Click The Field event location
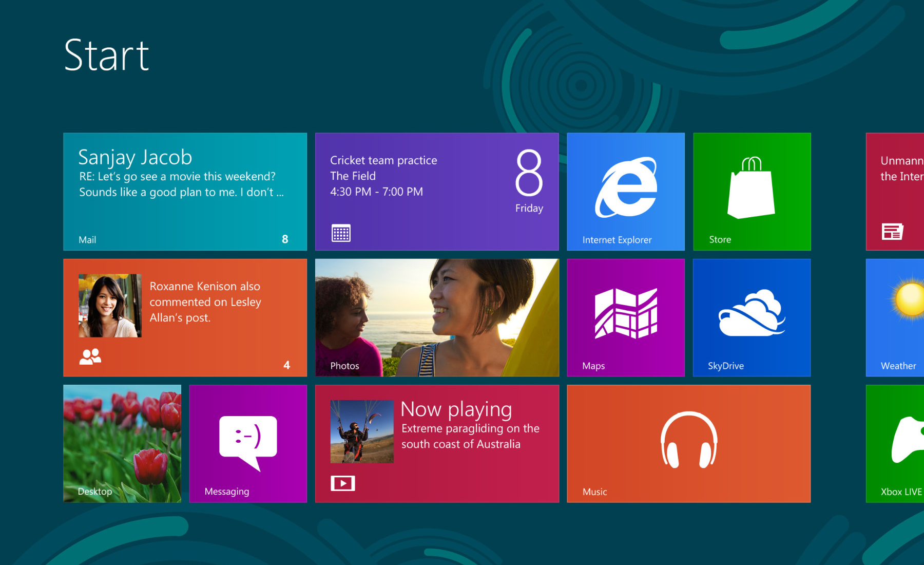 [x=353, y=176]
